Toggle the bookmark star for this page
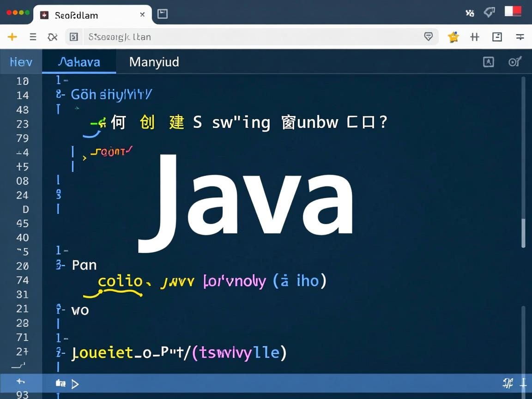 [x=453, y=37]
